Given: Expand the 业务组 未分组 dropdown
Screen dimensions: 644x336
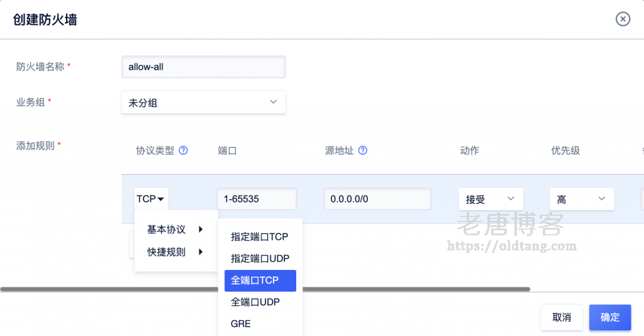Looking at the screenshot, I should click(x=203, y=103).
